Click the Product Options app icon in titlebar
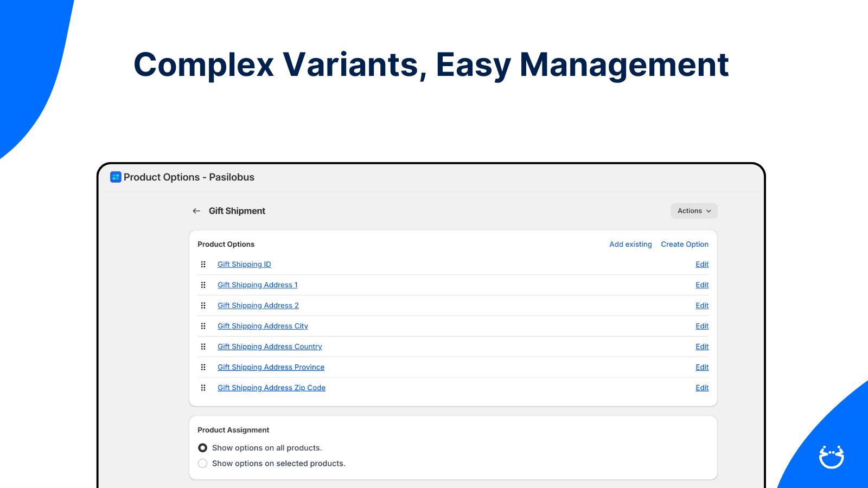 click(x=114, y=177)
